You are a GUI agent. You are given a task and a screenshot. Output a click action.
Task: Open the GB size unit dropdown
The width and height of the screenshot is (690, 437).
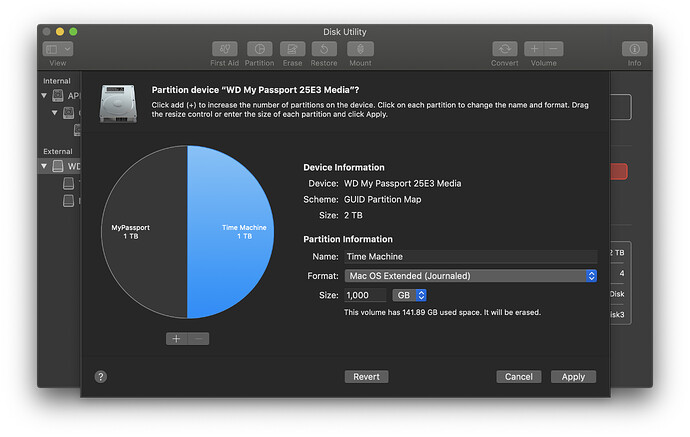click(x=409, y=295)
